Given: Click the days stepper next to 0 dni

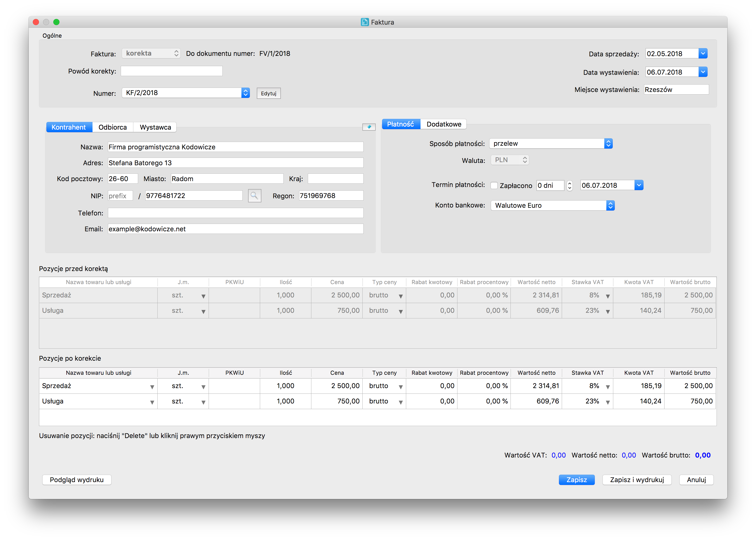Looking at the screenshot, I should pyautogui.click(x=570, y=185).
